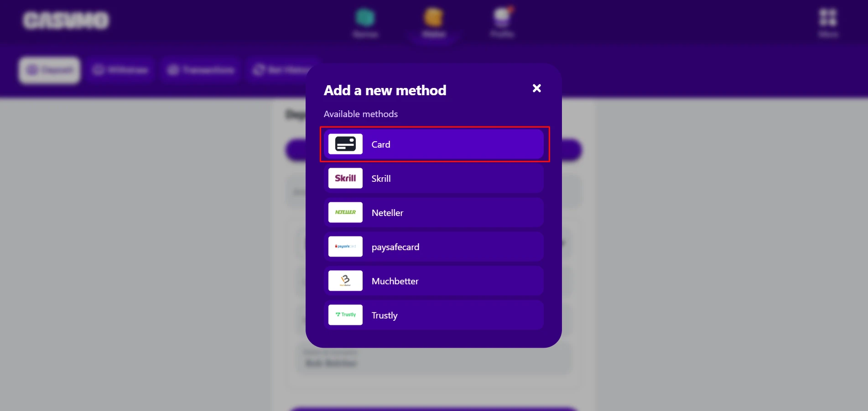Open the profile icon with red badge
Screen dimensions: 868x411
click(x=502, y=17)
